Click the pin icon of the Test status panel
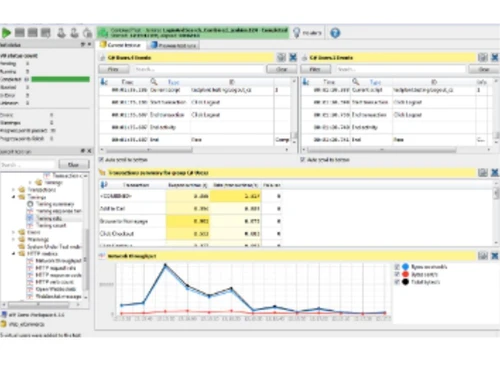This screenshot has width=500, height=375. point(83,44)
